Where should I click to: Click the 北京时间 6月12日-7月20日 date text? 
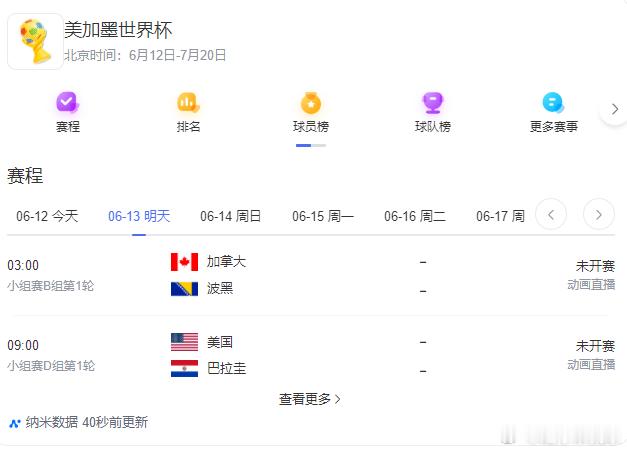(x=145, y=55)
